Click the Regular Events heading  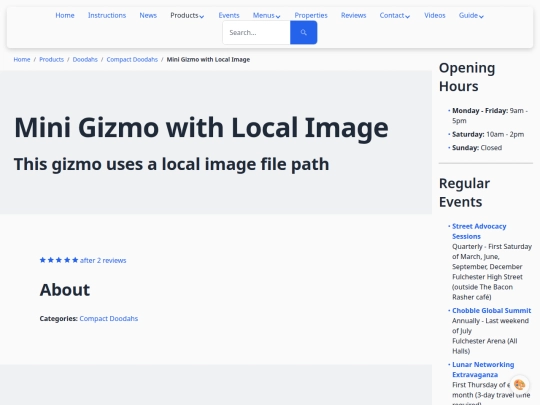coord(464,193)
